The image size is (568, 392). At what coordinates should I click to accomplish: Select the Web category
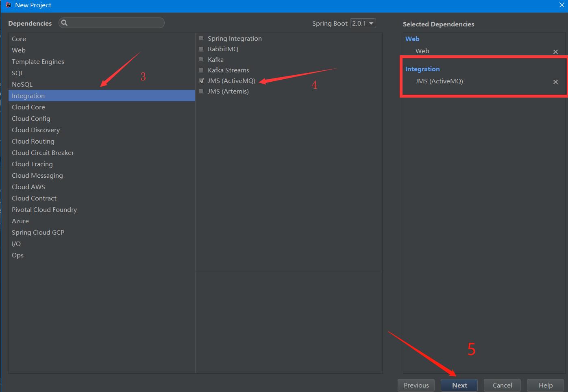tap(102, 50)
